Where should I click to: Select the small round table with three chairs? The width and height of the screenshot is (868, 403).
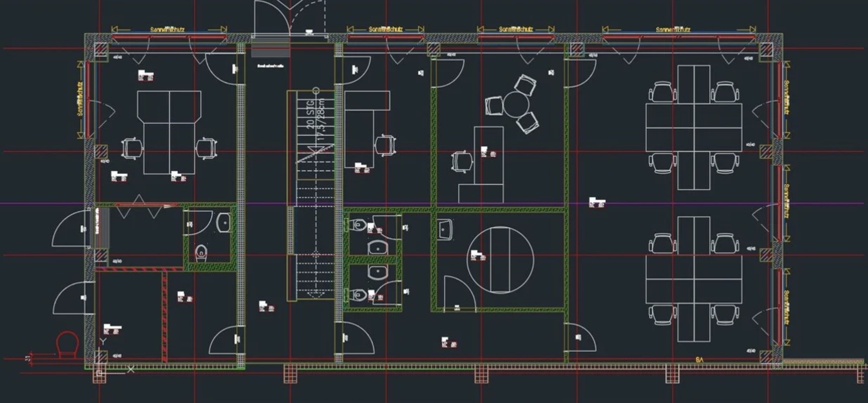516,104
